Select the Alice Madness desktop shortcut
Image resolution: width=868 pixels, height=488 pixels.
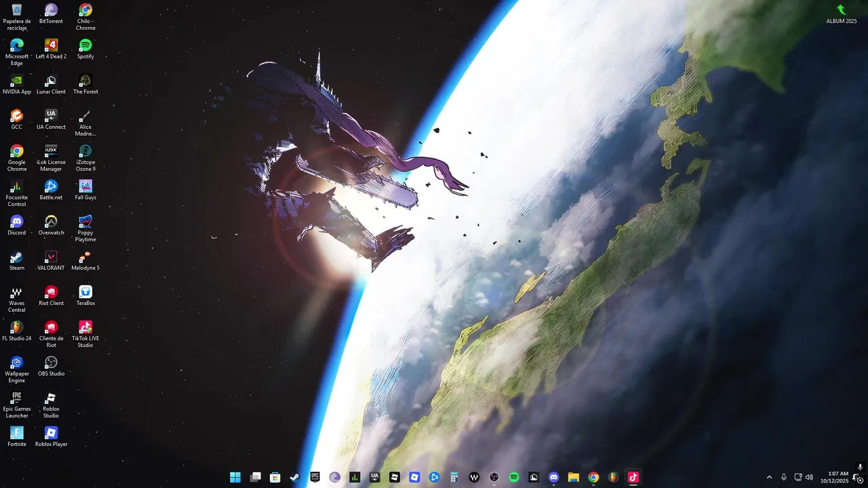[85, 123]
